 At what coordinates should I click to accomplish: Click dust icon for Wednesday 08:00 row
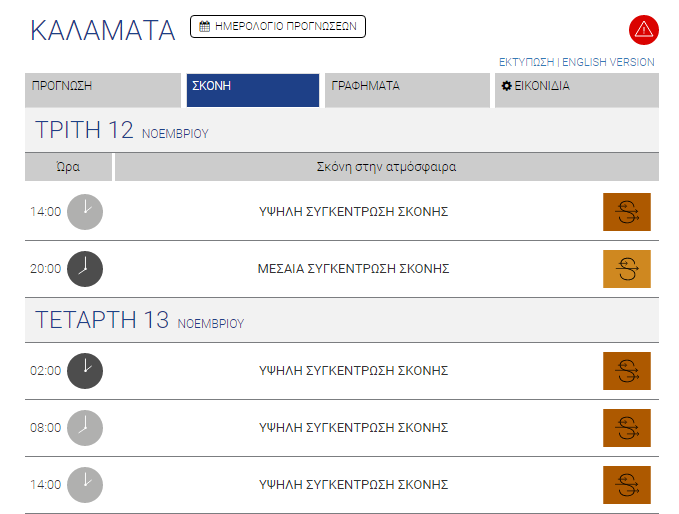pos(627,428)
